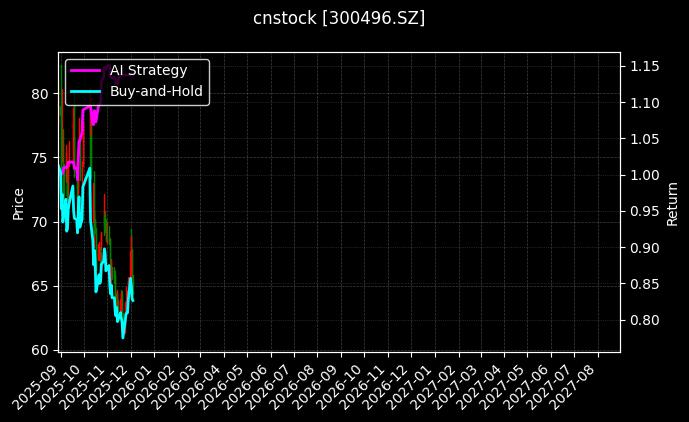The width and height of the screenshot is (689, 422).
Task: Click the 65 tick on the Price axis
Action: click(x=40, y=286)
